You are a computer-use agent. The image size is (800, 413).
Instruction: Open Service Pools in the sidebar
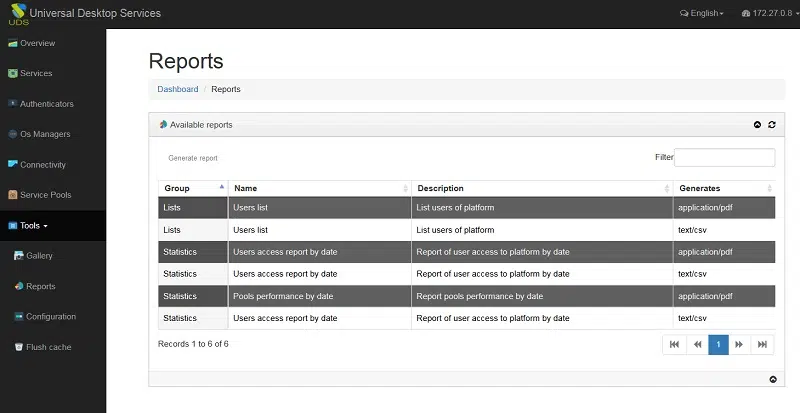(x=40, y=195)
